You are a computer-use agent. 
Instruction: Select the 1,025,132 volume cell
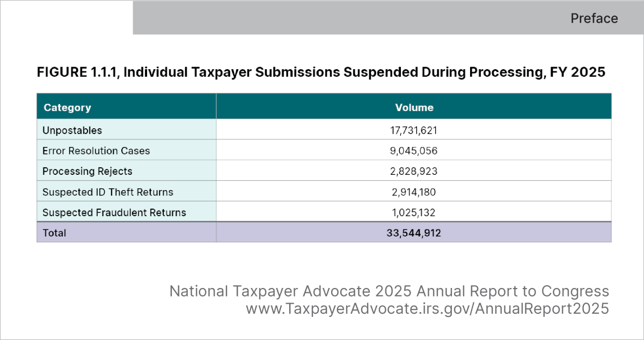[x=414, y=212]
